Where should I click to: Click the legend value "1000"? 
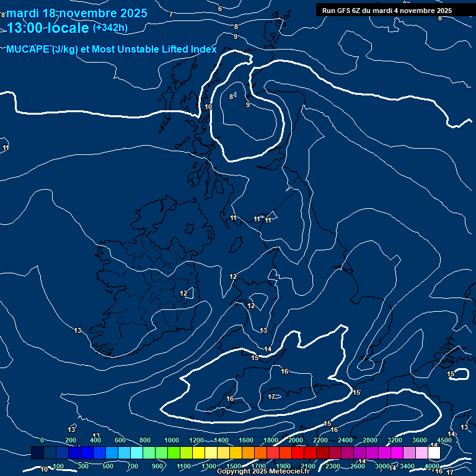[x=172, y=440]
